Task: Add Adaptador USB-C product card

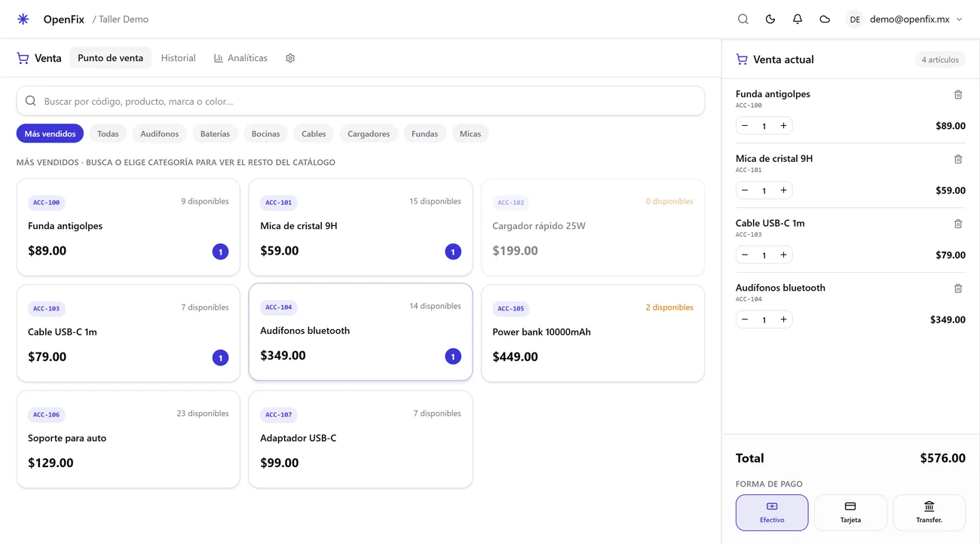Action: pos(360,439)
